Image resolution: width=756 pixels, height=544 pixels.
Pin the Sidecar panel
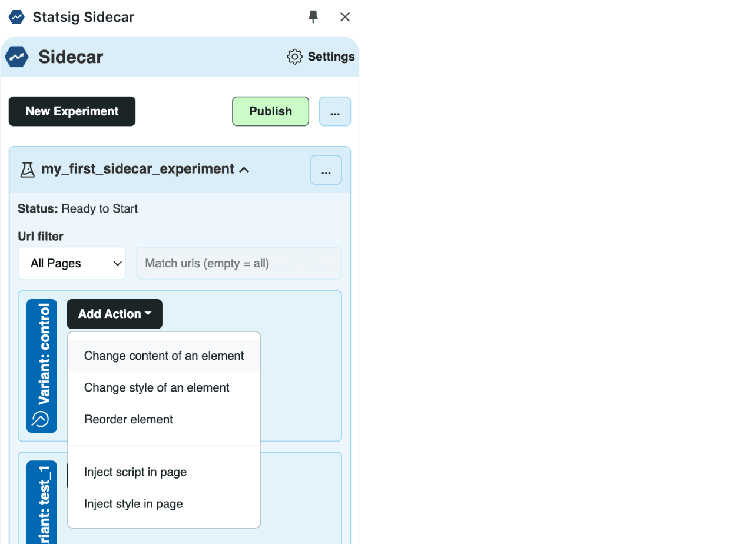313,17
